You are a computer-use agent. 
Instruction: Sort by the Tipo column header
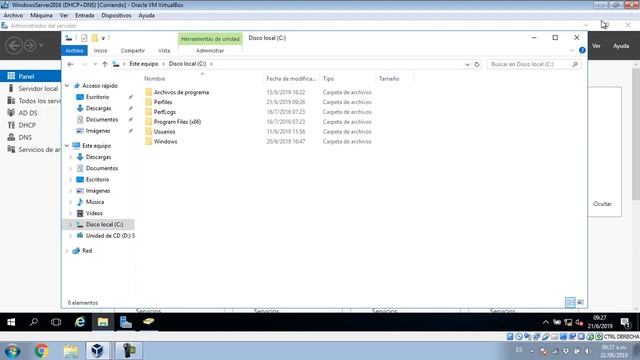[329, 78]
